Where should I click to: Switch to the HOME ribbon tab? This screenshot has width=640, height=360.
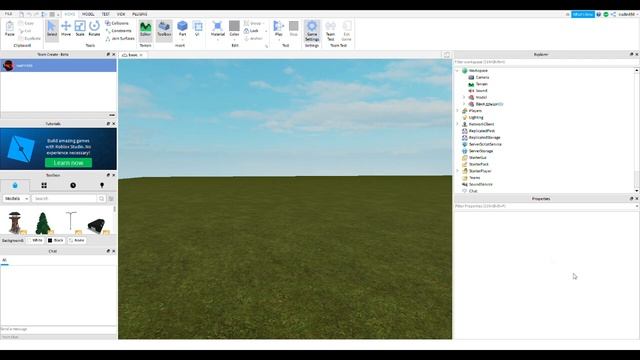click(x=70, y=14)
